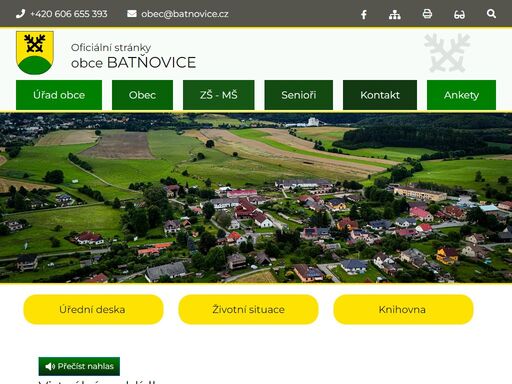Click the print page icon
The image size is (512, 384).
[427, 14]
